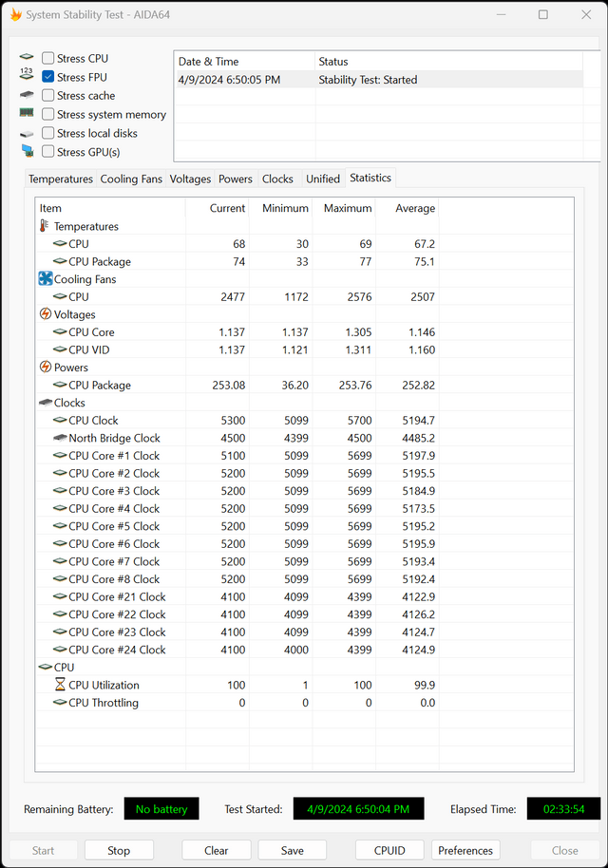Click the No battery indicator
The height and width of the screenshot is (868, 608).
161,809
